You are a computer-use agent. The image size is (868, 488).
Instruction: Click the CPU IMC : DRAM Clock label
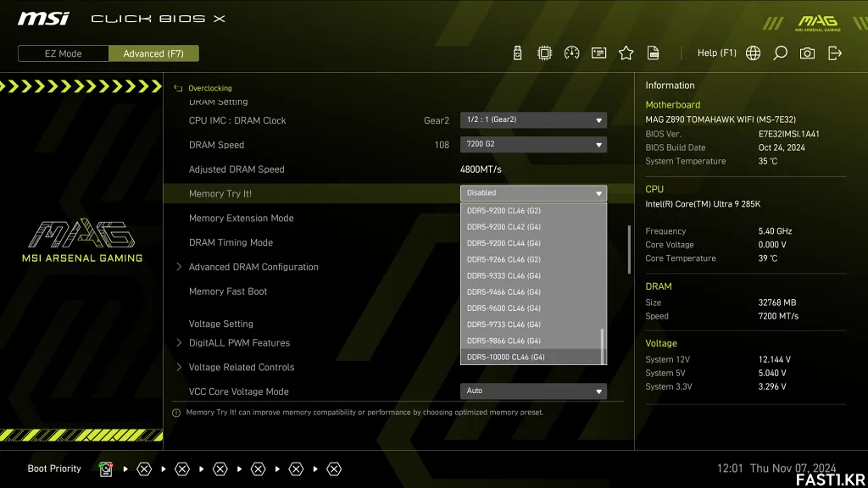coord(237,120)
